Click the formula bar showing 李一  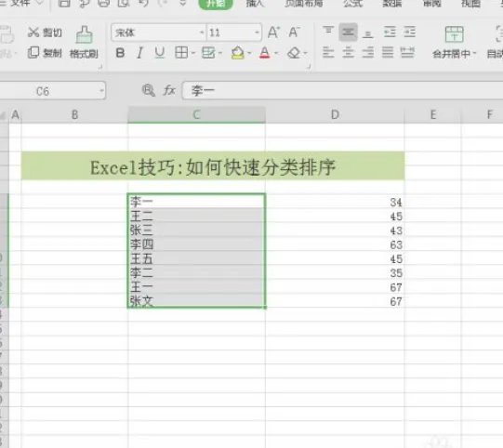pos(342,91)
